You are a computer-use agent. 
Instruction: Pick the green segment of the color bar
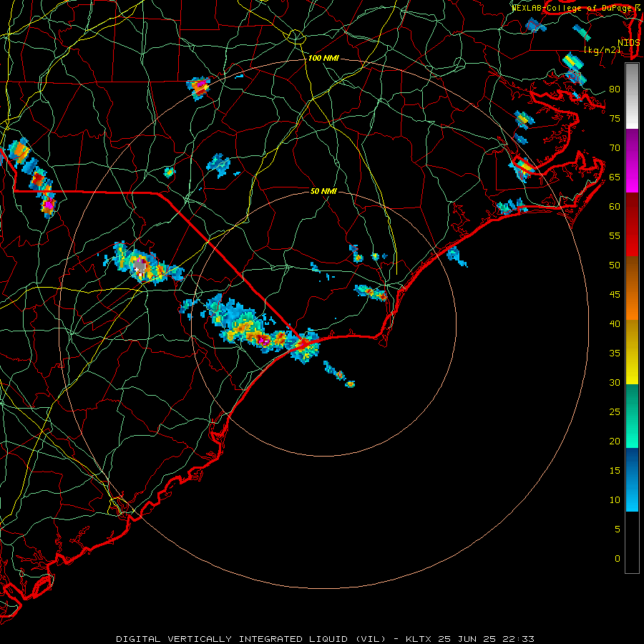[632, 416]
